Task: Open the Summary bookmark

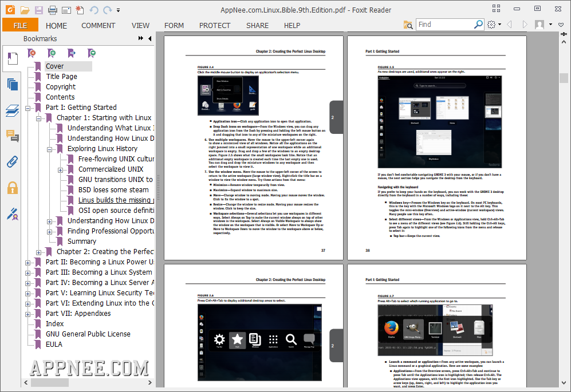Action: coord(82,241)
